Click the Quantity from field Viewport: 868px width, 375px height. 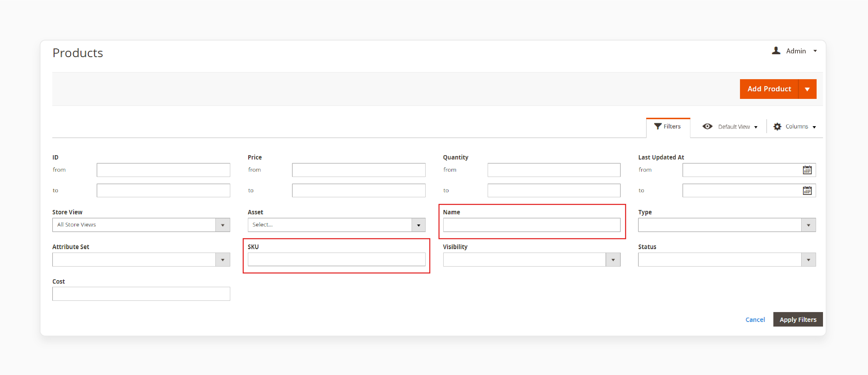pos(554,170)
